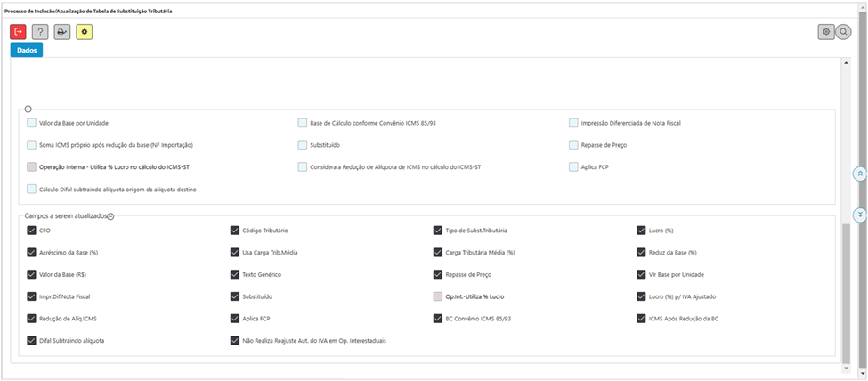Uncheck CFO in fields to update
Viewport: 868px width, 381px height.
[32, 231]
